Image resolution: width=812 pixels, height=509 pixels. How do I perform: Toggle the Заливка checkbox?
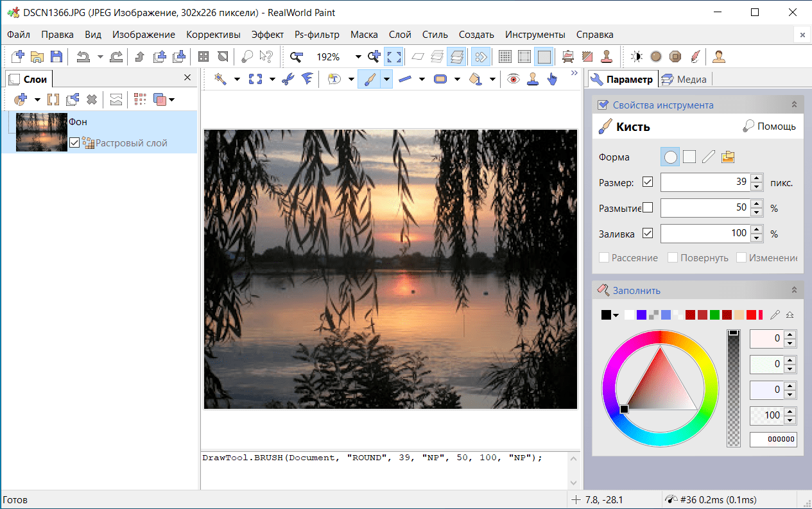(647, 233)
